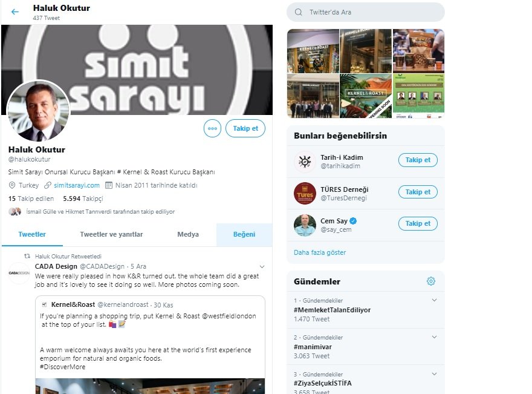Click the Twitter'da Ara search field
532x394 pixels.
366,12
